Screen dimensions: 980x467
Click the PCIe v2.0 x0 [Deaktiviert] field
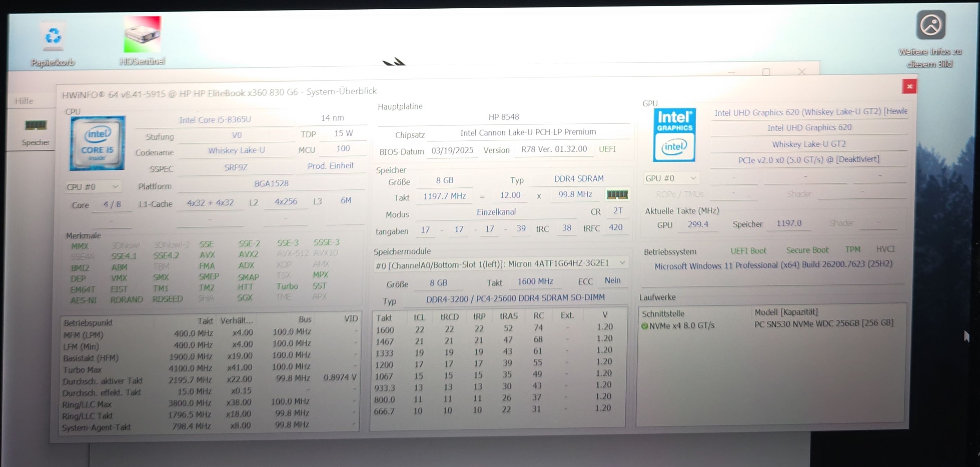(808, 160)
